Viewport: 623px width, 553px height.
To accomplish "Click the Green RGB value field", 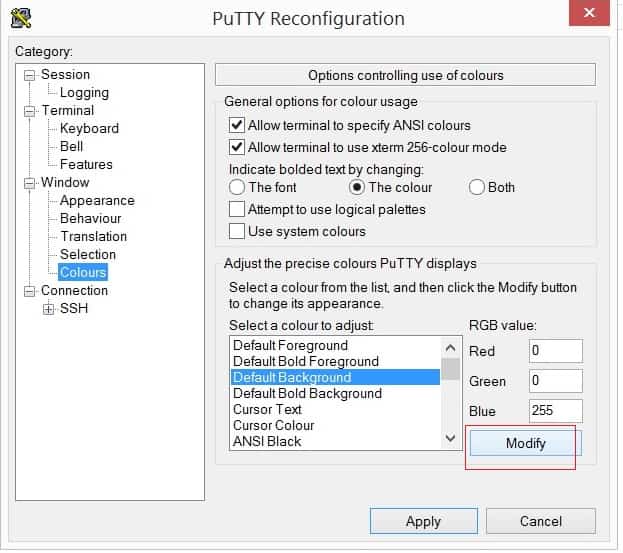I will point(556,381).
